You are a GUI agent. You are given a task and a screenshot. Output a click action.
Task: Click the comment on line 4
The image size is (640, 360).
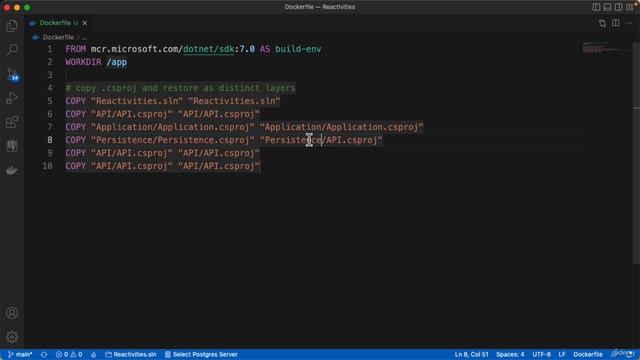pos(180,88)
